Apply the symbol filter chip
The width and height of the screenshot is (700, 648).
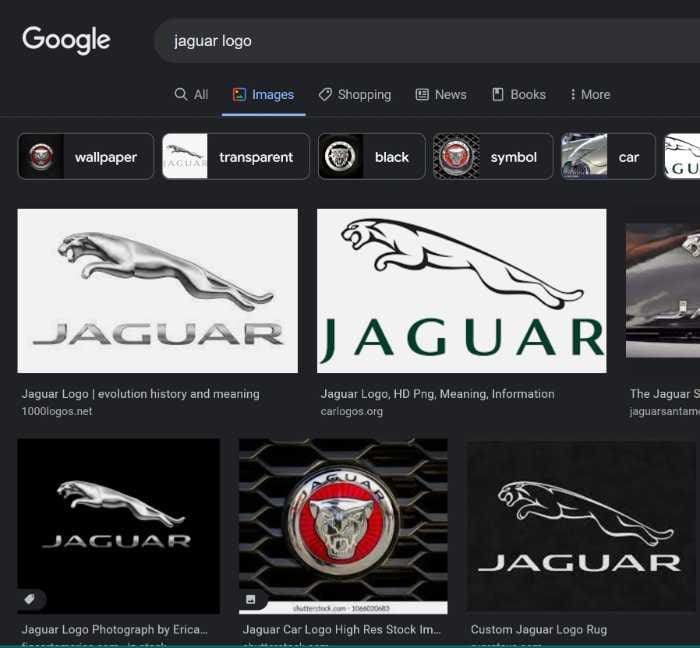point(492,157)
